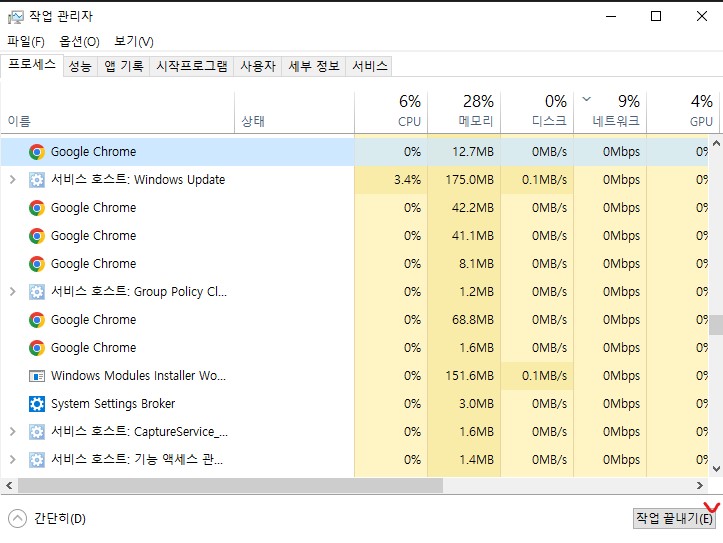723x543 pixels.
Task: Click the 작업 끝내기(E) button
Action: (675, 519)
